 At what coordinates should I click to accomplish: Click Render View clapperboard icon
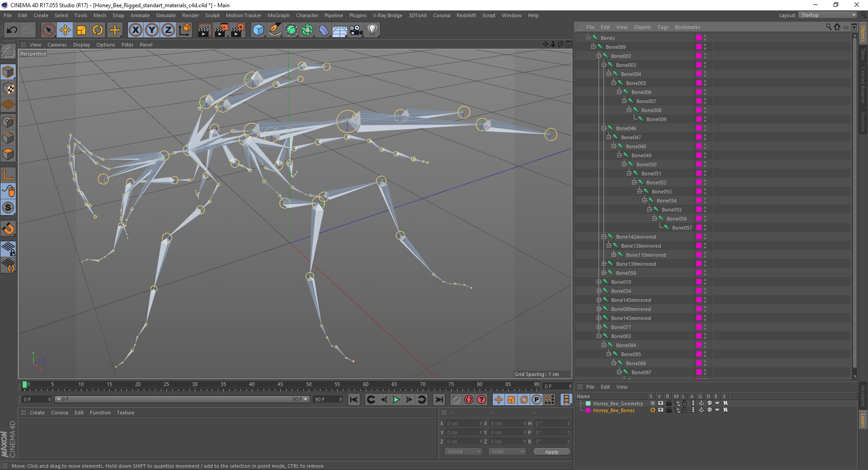tap(204, 30)
